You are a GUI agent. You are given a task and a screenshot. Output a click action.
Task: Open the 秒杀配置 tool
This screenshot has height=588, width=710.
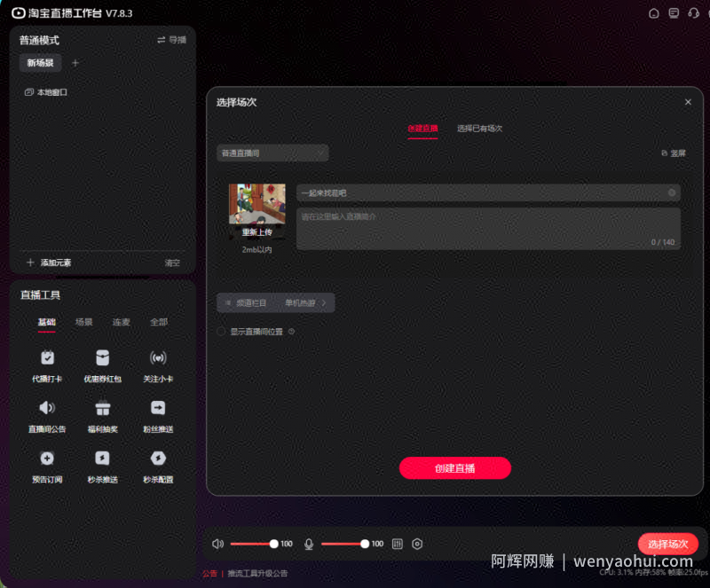pyautogui.click(x=158, y=466)
